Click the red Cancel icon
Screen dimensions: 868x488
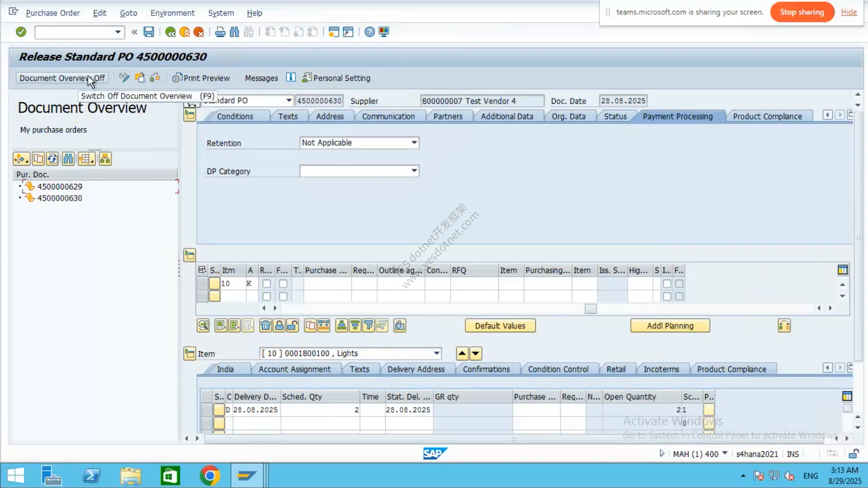click(198, 32)
